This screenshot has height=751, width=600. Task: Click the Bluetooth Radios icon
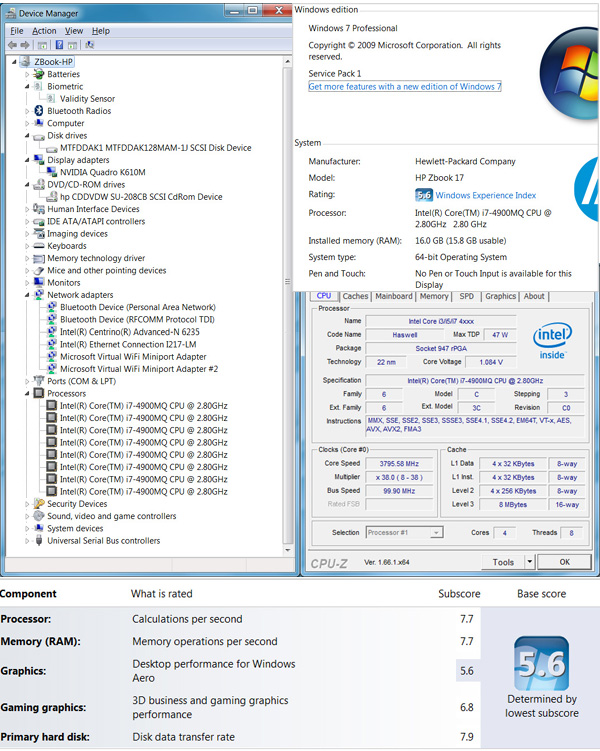pos(39,111)
